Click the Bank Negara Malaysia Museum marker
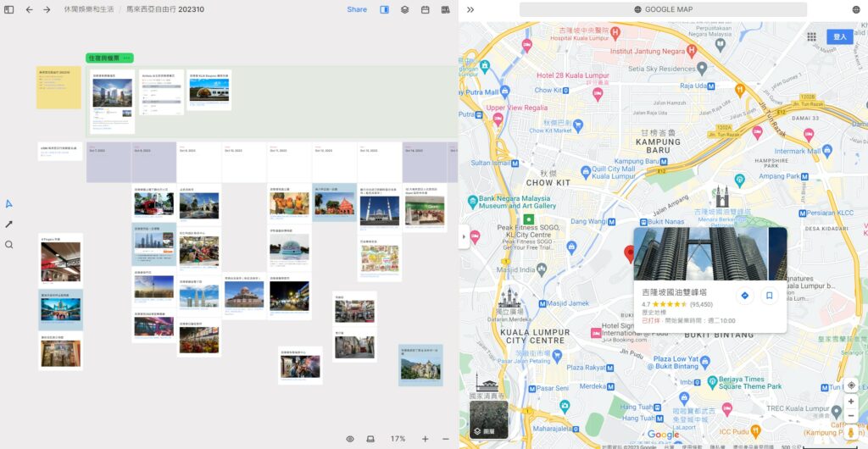 click(x=472, y=202)
